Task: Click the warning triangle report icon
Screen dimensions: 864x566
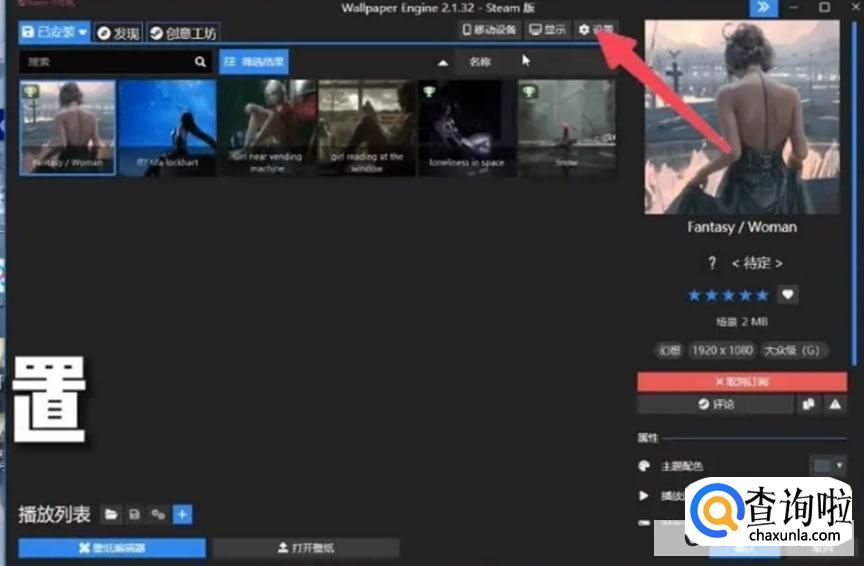Action: [835, 405]
